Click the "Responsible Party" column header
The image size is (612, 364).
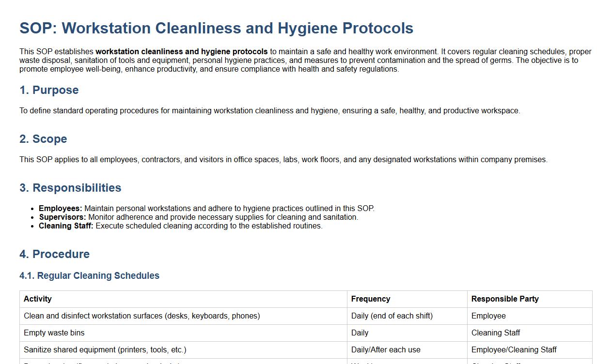pos(504,299)
